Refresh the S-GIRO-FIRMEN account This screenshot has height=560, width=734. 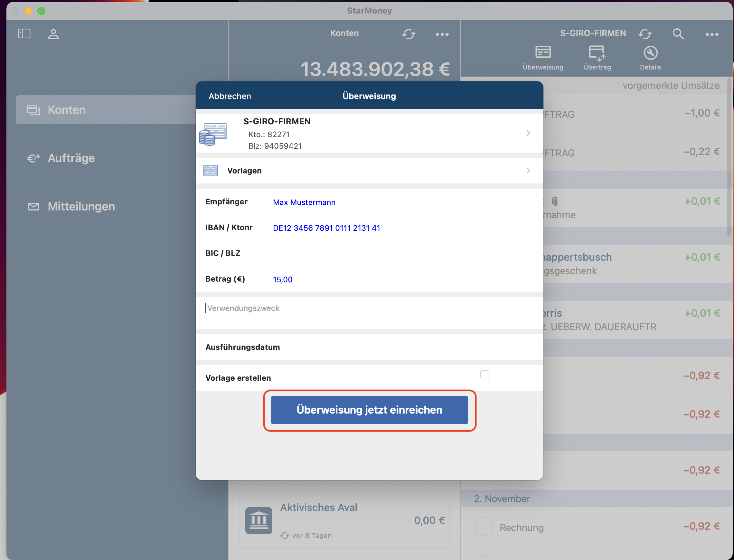(x=645, y=34)
